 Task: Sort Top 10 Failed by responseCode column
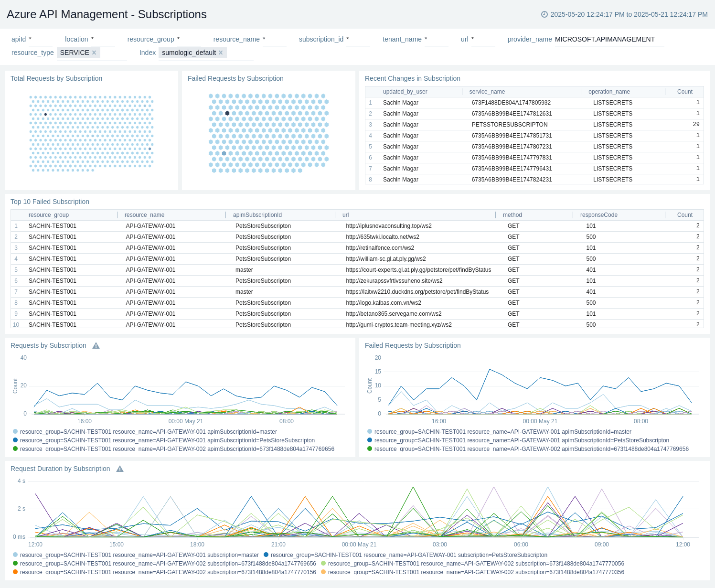tap(599, 215)
